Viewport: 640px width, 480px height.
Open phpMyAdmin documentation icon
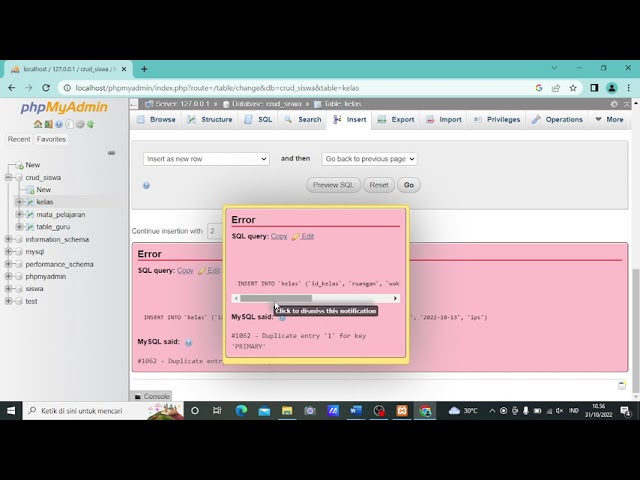click(x=59, y=124)
